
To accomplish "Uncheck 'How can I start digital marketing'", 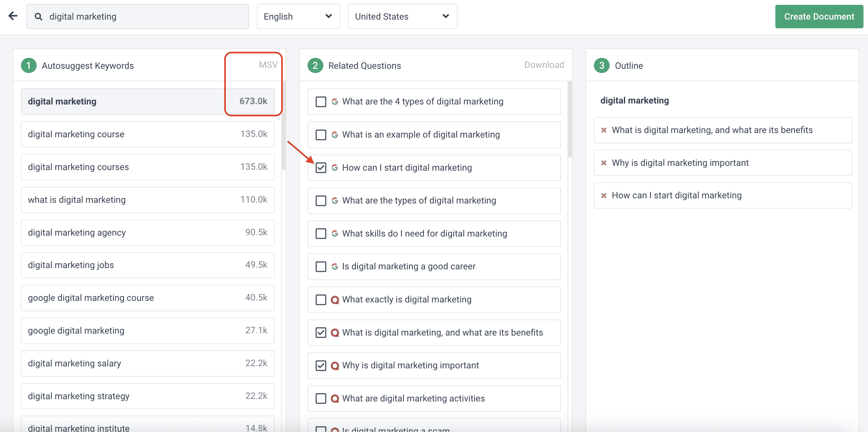I will tap(321, 168).
